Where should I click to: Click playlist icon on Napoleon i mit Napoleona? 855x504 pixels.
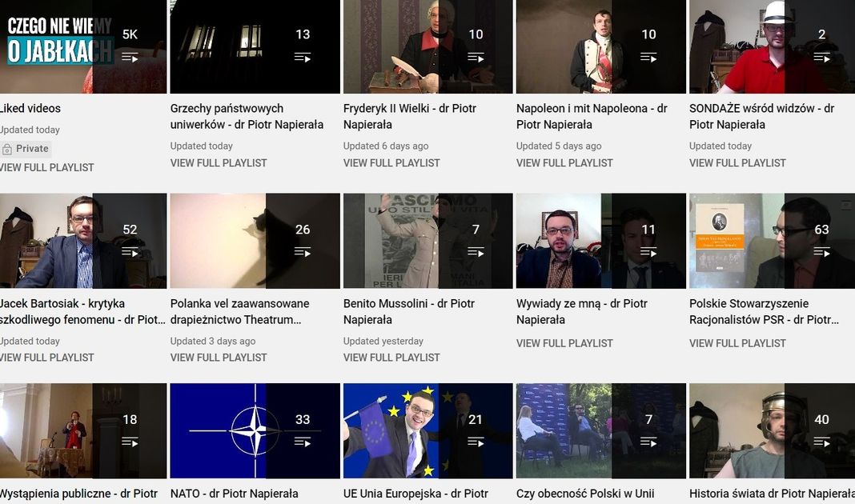648,58
